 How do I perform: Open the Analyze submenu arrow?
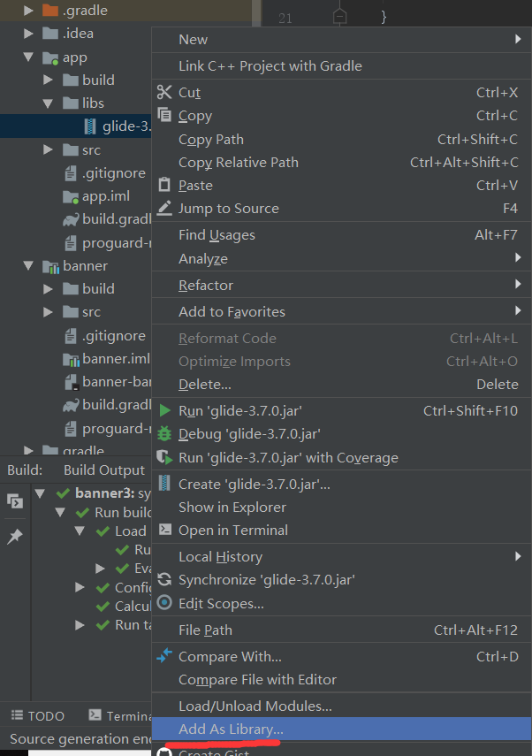click(x=518, y=258)
